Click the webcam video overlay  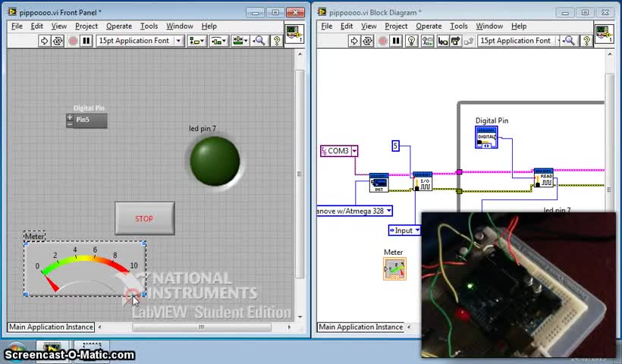519,284
